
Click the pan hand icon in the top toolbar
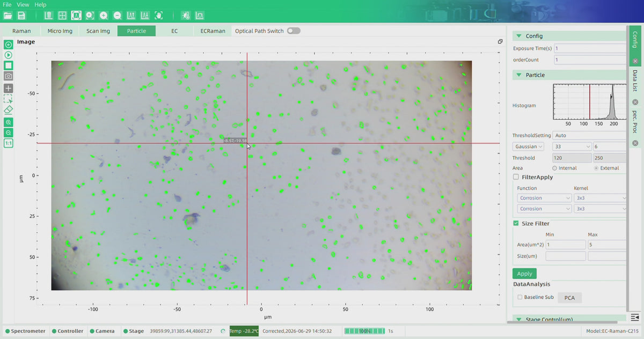(x=159, y=16)
